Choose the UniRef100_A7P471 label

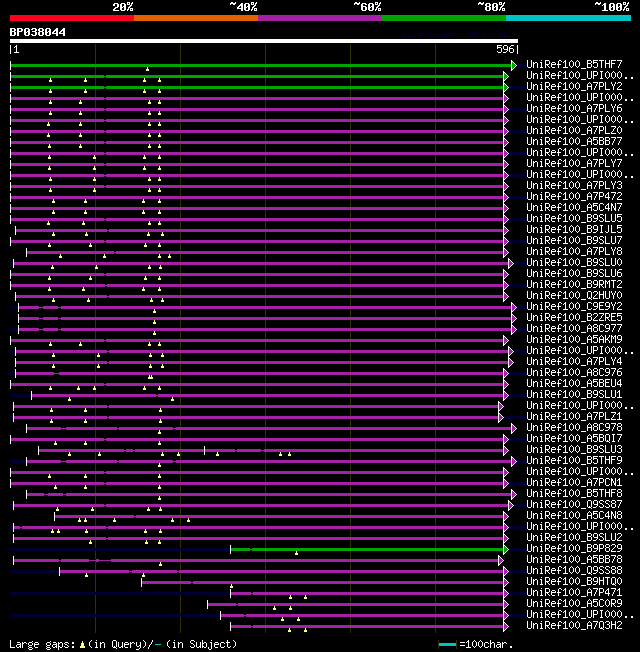pyautogui.click(x=574, y=593)
